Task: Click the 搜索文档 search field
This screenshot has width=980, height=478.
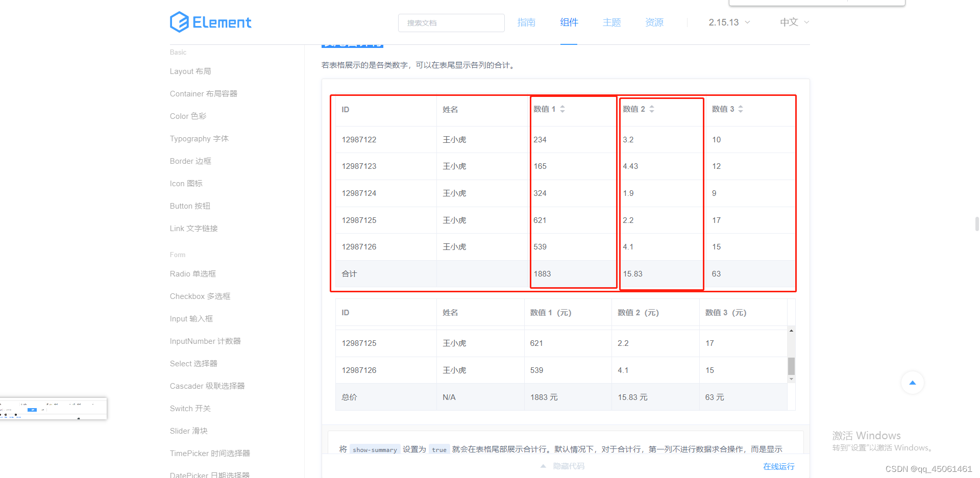Action: pos(451,23)
